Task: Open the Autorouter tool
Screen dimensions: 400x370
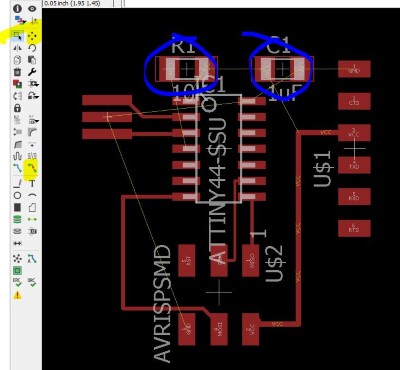Action: pyautogui.click(x=32, y=258)
